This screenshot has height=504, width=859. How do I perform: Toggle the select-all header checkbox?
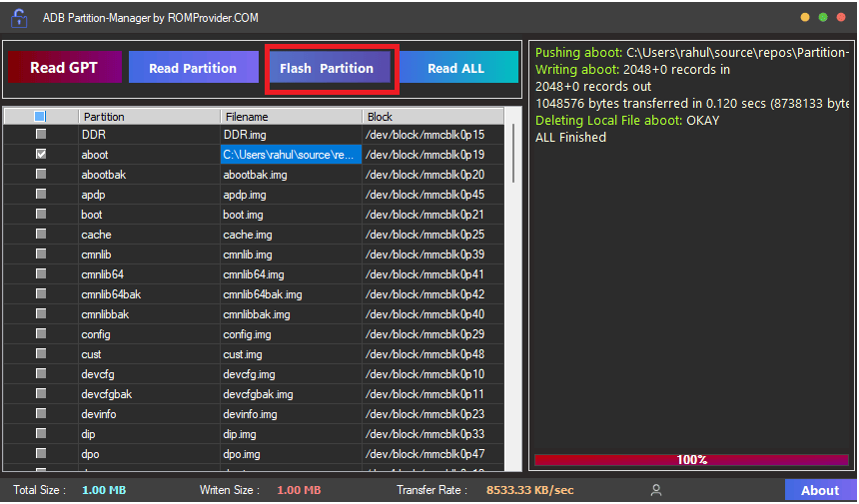point(39,116)
